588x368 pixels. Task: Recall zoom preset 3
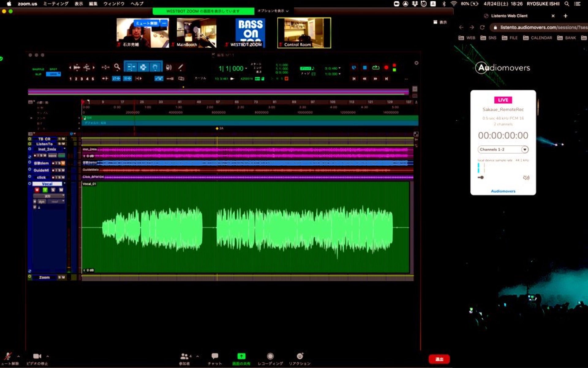click(81, 79)
